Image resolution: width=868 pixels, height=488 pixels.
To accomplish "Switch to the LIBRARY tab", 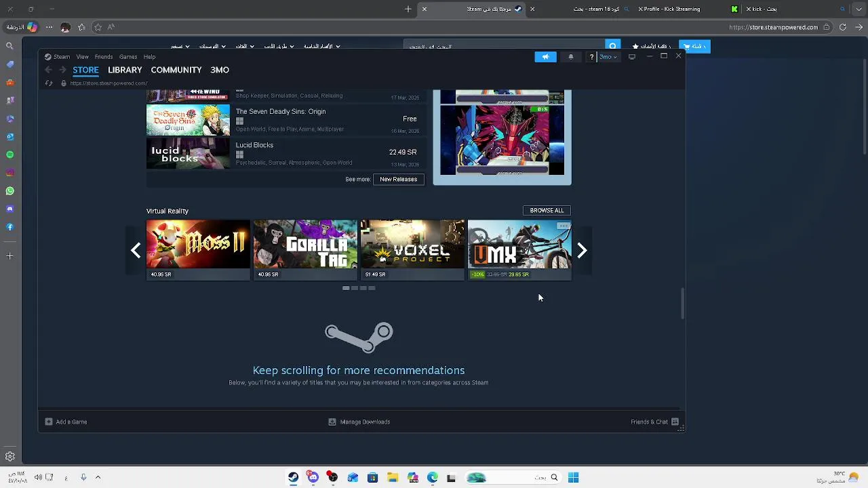I will [x=125, y=70].
